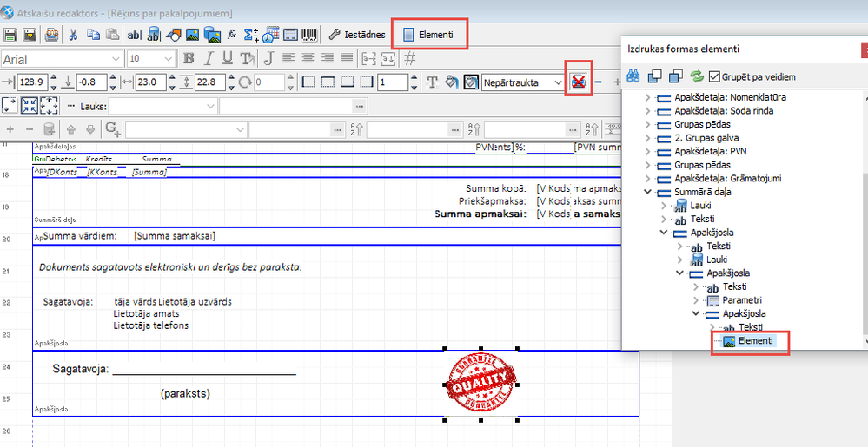
Task: Toggle the do-not-print crossed printer icon
Action: [x=579, y=82]
